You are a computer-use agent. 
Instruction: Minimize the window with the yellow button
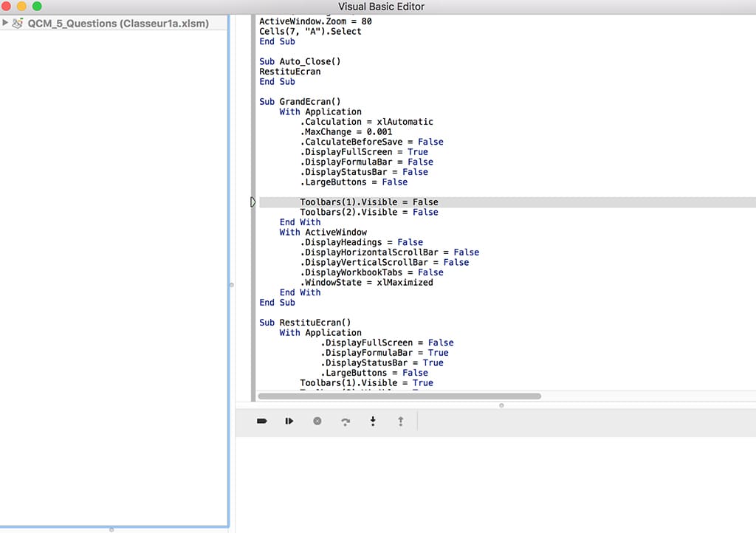pyautogui.click(x=21, y=7)
